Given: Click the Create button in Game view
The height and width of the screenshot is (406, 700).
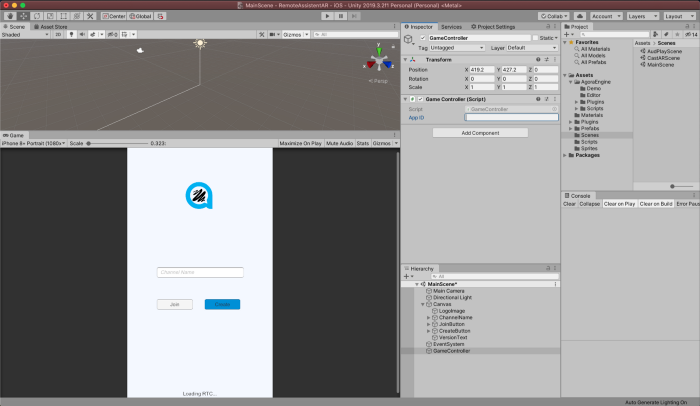Looking at the screenshot, I should [222, 305].
